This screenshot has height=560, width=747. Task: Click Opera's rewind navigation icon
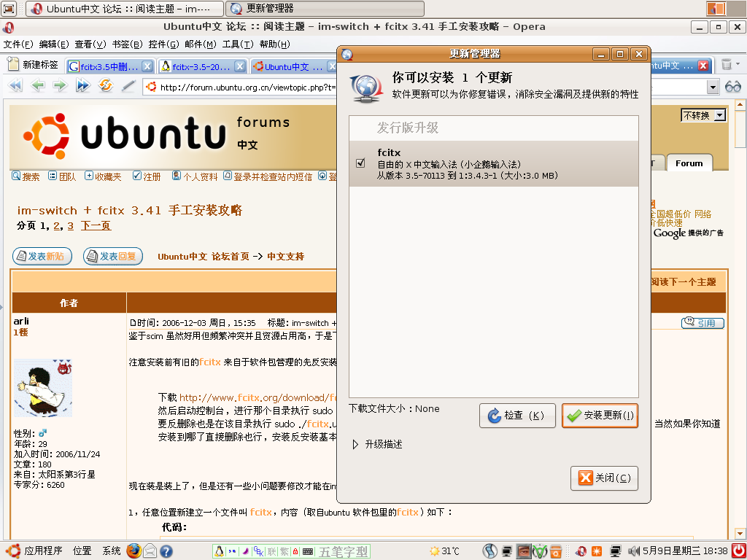pos(16,86)
